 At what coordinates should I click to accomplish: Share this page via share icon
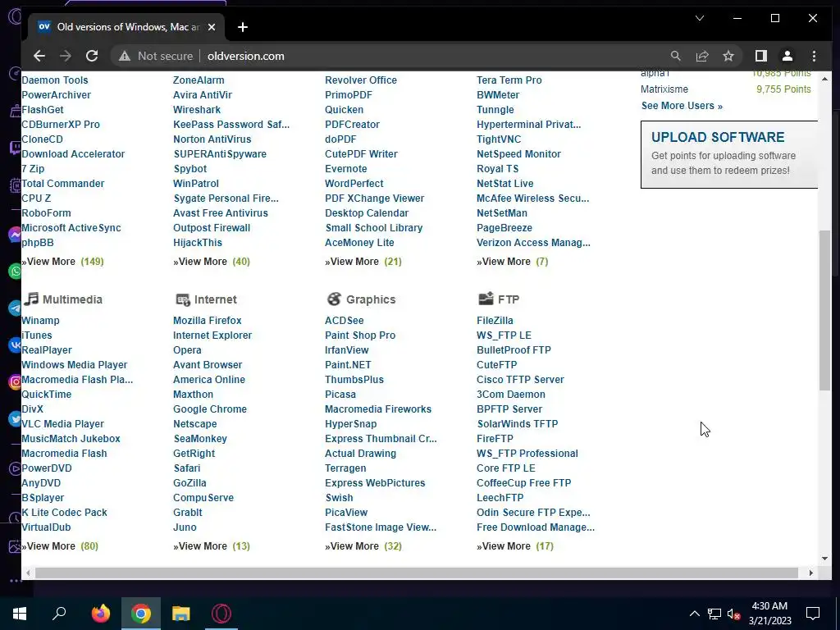702,56
